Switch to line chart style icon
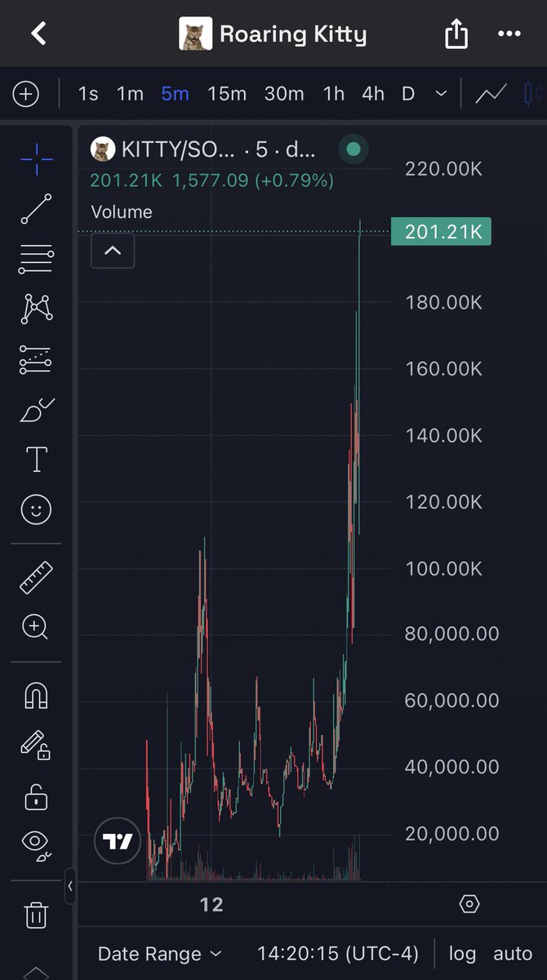Image resolution: width=547 pixels, height=980 pixels. click(491, 94)
